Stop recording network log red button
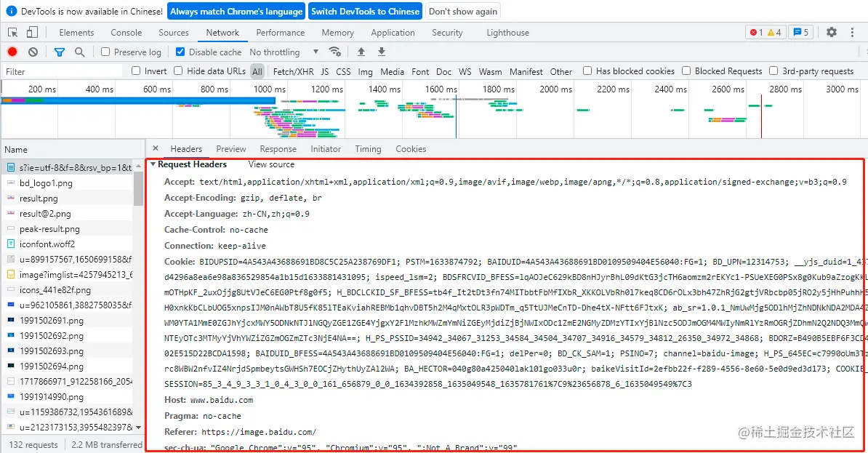868x453 pixels. (12, 52)
